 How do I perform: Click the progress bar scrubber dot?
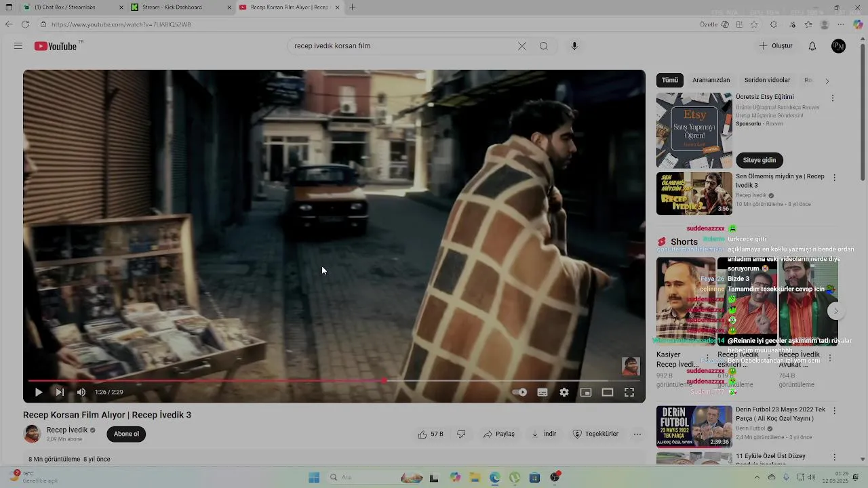(x=384, y=381)
